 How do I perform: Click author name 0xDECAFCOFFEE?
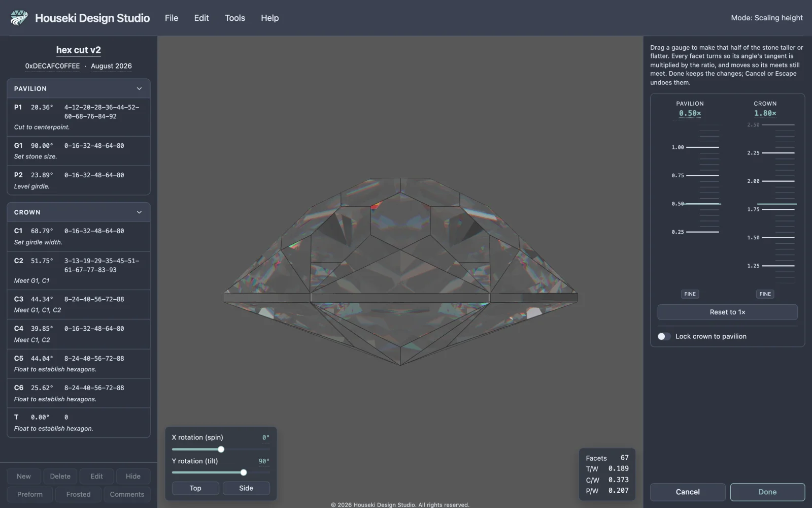click(x=52, y=66)
